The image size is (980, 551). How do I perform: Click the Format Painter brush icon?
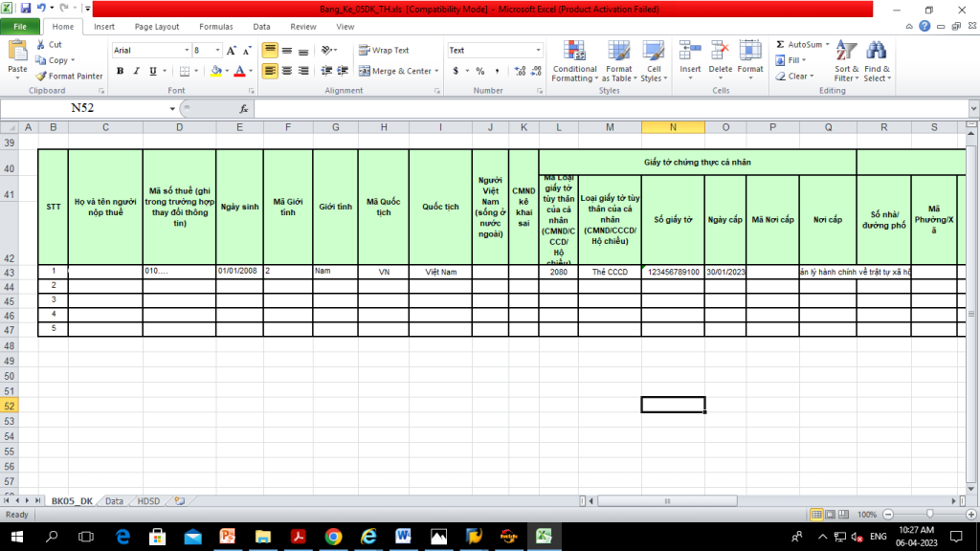click(41, 77)
